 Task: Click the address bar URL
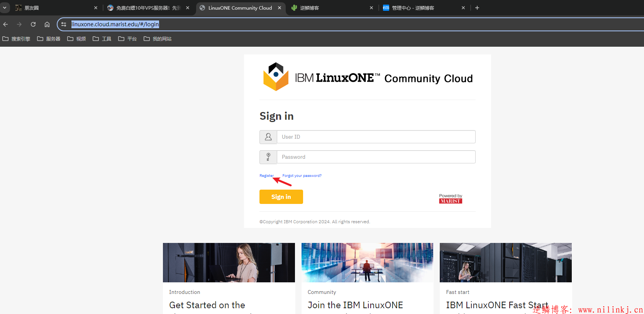(115, 24)
